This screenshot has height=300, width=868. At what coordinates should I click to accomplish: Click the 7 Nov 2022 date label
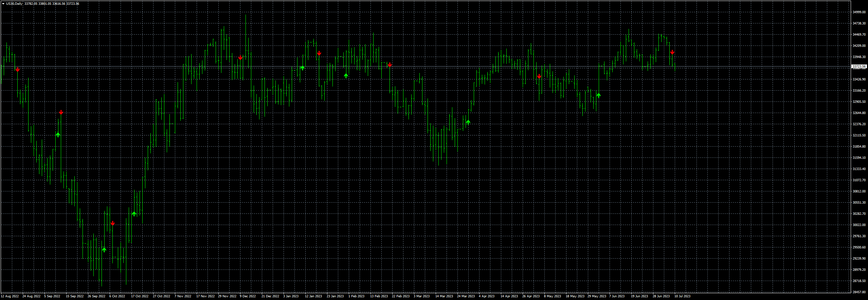tap(183, 296)
